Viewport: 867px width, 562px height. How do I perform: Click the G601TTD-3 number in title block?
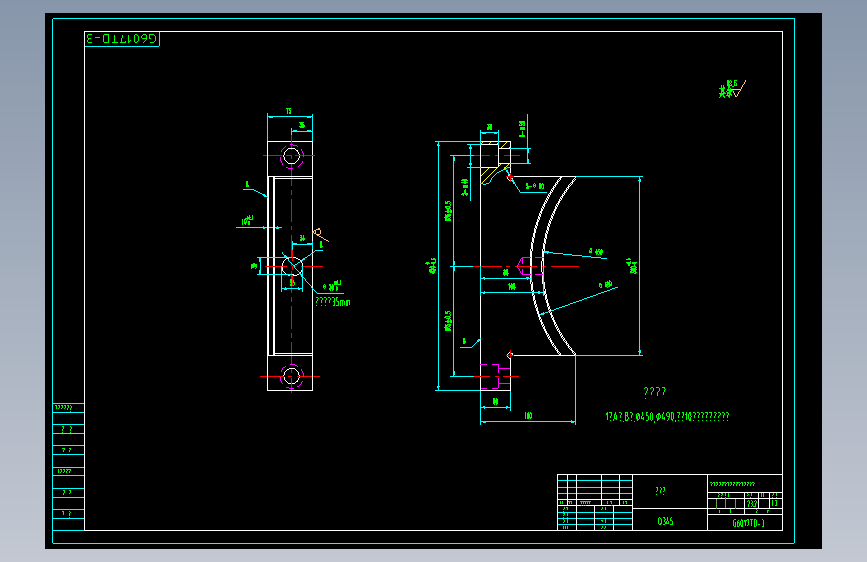click(x=748, y=523)
